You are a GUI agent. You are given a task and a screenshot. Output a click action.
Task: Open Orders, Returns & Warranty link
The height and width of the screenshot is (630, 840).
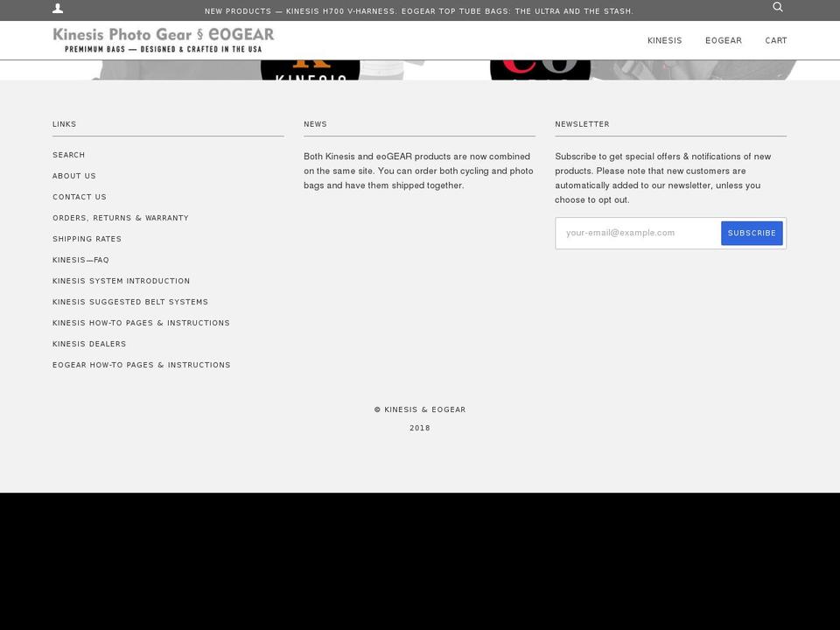coord(121,218)
